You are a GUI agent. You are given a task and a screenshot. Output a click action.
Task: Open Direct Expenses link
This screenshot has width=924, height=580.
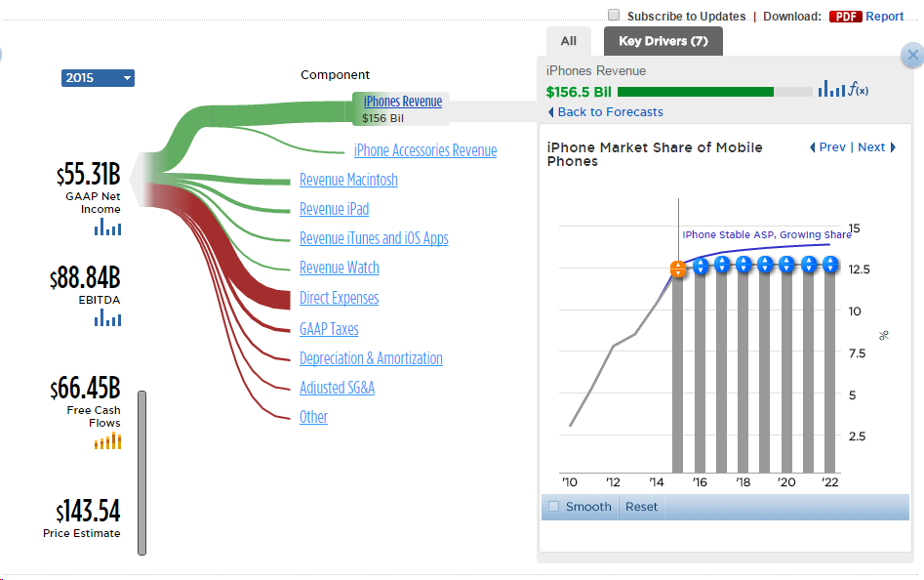(x=339, y=298)
